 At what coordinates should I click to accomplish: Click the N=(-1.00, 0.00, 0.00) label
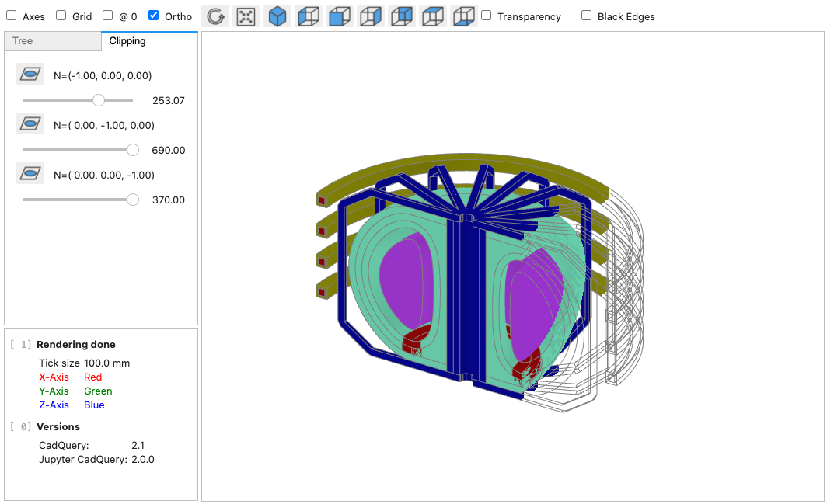pyautogui.click(x=103, y=76)
